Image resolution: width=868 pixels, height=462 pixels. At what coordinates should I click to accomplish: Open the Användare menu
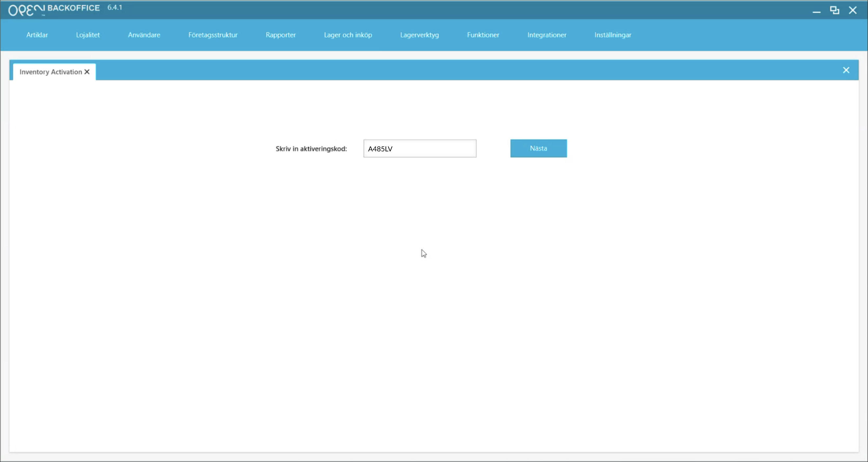(x=144, y=35)
